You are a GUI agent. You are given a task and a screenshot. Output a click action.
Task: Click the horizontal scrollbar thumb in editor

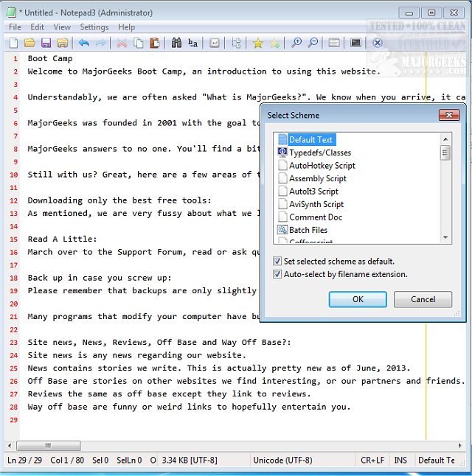pyautogui.click(x=49, y=445)
